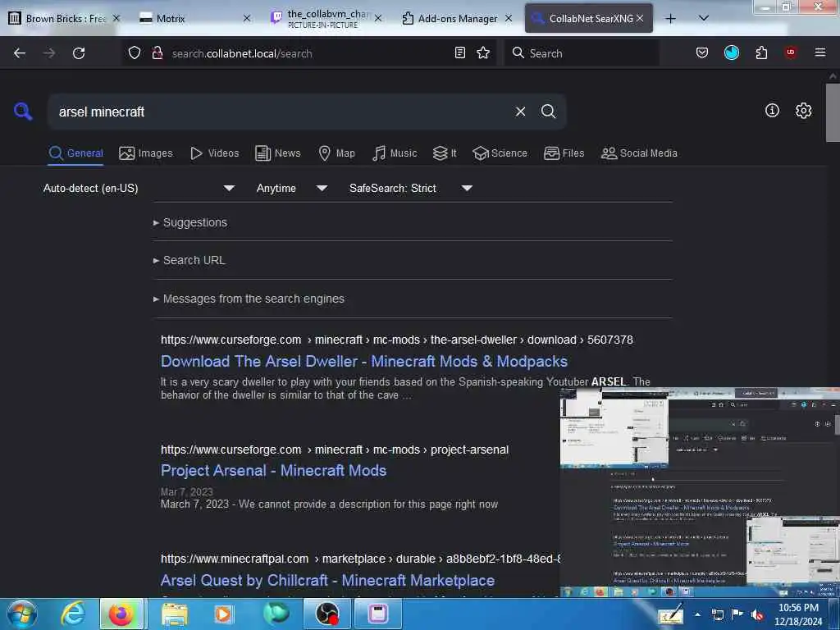This screenshot has height=630, width=840.
Task: Open the Firefox hamburger menu
Action: pyautogui.click(x=819, y=52)
